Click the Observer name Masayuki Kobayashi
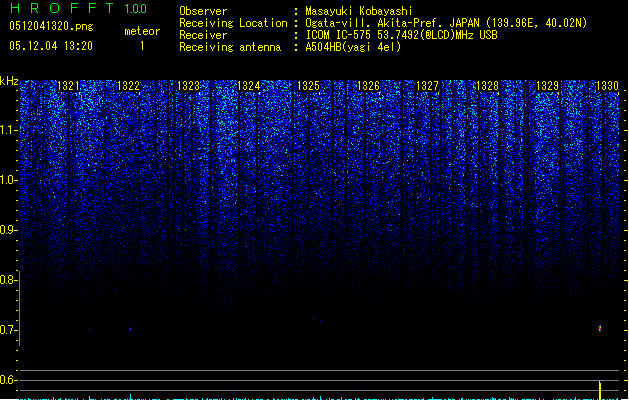This screenshot has width=629, height=400. [359, 11]
